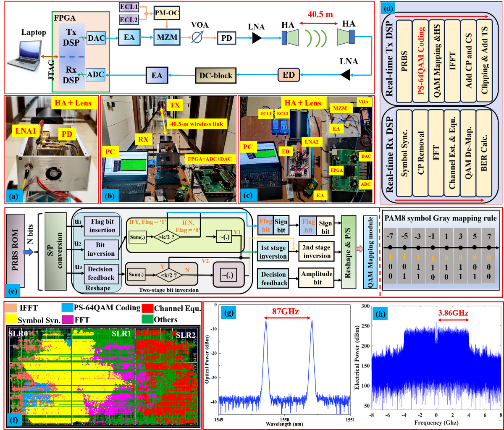504x430 pixels.
Task: Click the LNA triangle right after the PD block
Action: [256, 39]
